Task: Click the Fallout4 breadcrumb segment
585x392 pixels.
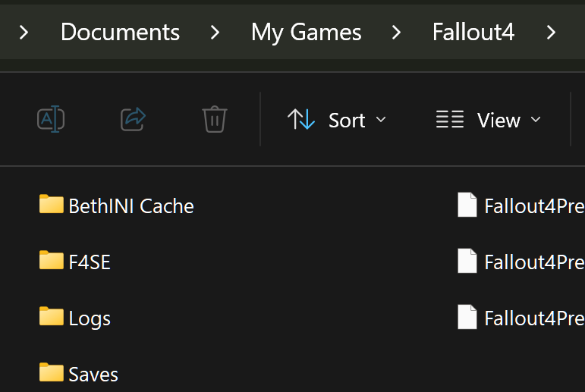Action: 473,32
